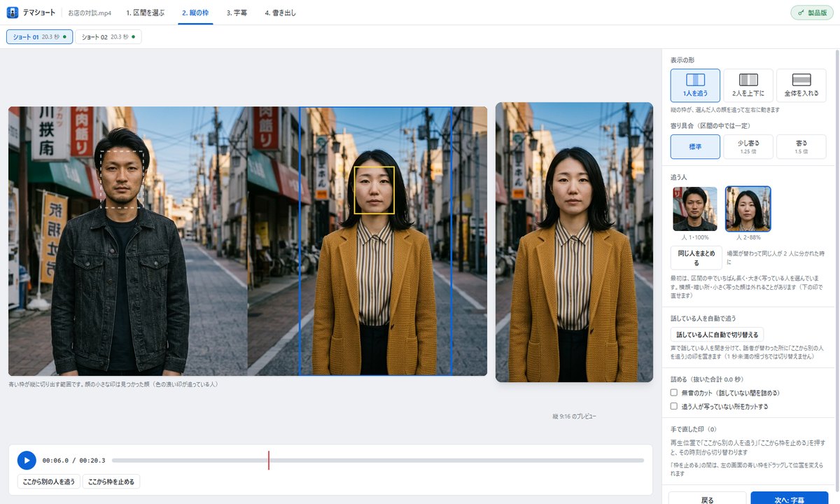Set zoom level to 寄る 1.5倍
Screen dimensions: 840x504
pyautogui.click(x=801, y=147)
